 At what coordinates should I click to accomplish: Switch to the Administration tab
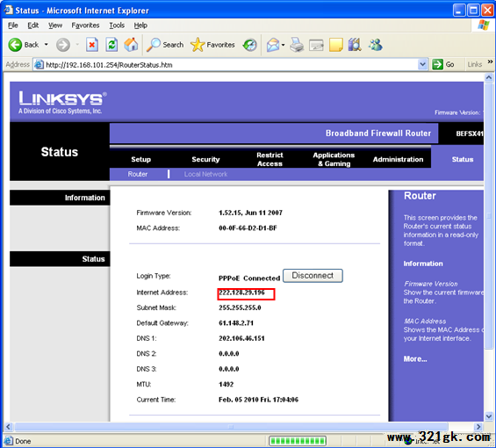pyautogui.click(x=398, y=159)
